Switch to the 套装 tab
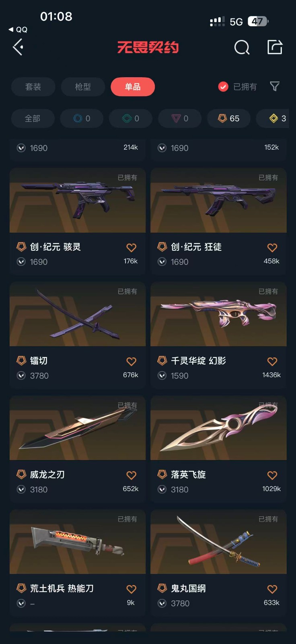Viewport: 296px width, 644px height. point(33,87)
